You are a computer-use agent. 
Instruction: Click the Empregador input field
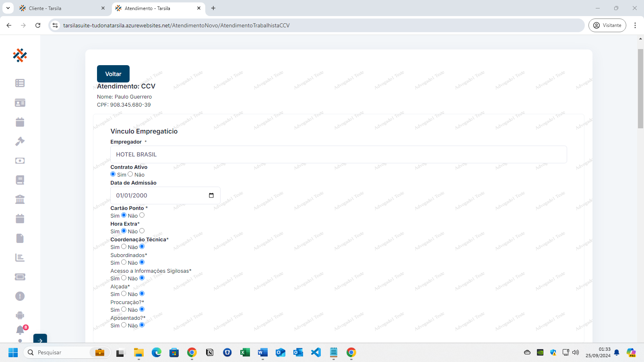click(338, 154)
